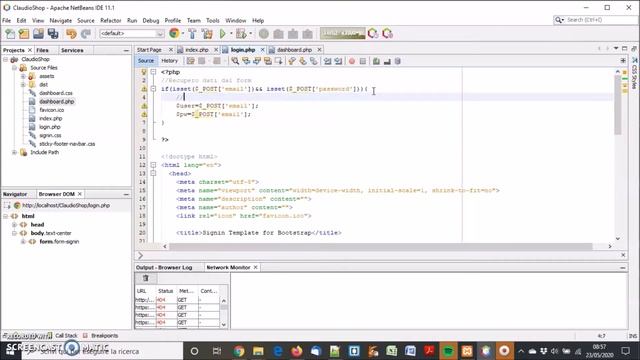Open the configuration <default> combo box

132,33
